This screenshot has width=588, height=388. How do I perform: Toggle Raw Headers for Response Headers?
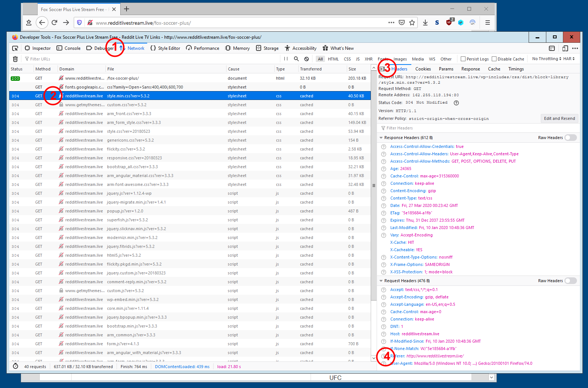point(570,138)
